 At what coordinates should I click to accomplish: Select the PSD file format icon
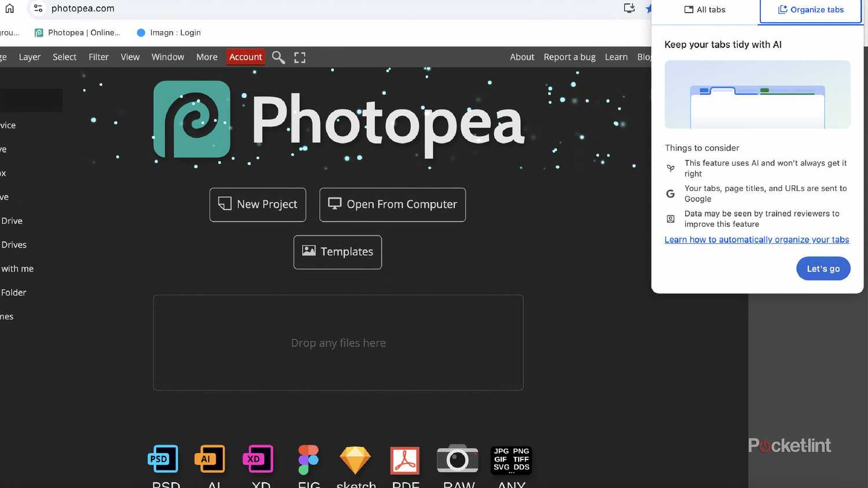163,459
